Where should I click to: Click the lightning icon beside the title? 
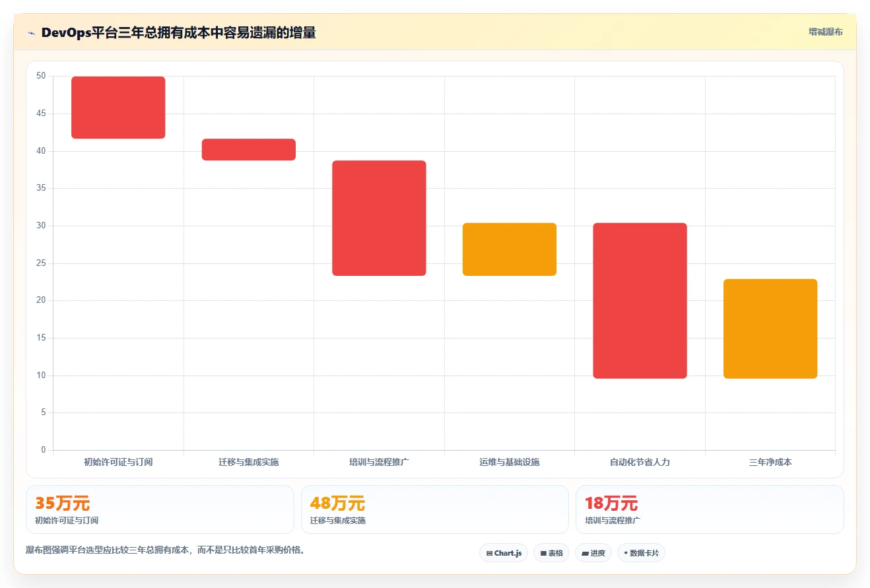[x=31, y=33]
